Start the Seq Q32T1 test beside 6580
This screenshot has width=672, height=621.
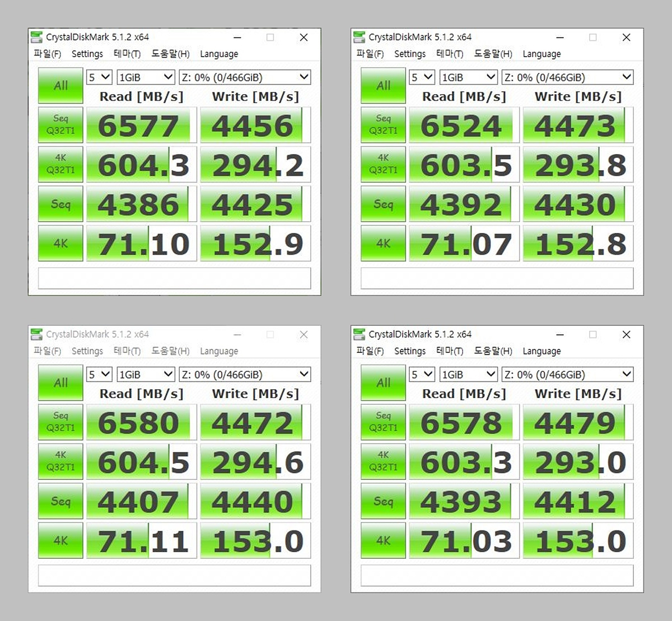tap(60, 422)
